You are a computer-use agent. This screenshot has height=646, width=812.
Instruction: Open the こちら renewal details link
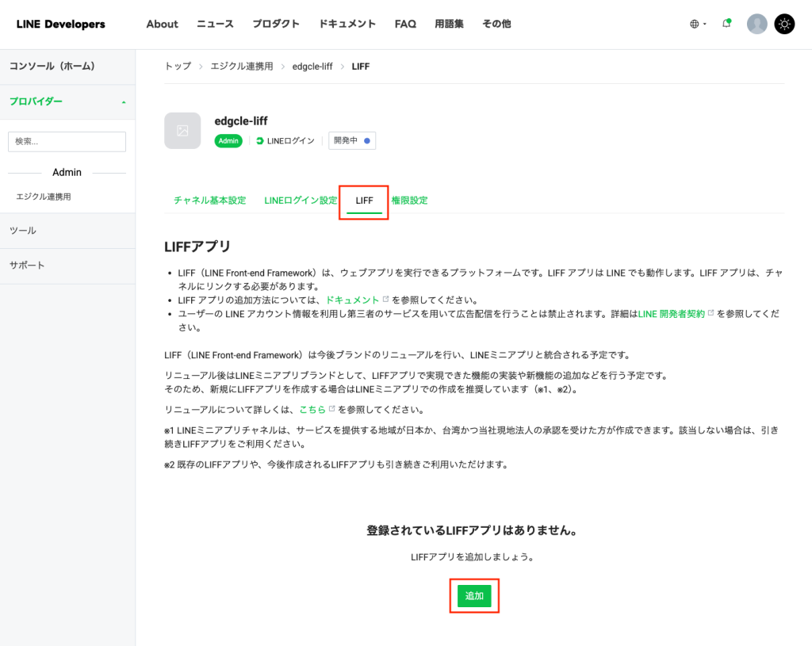click(312, 410)
